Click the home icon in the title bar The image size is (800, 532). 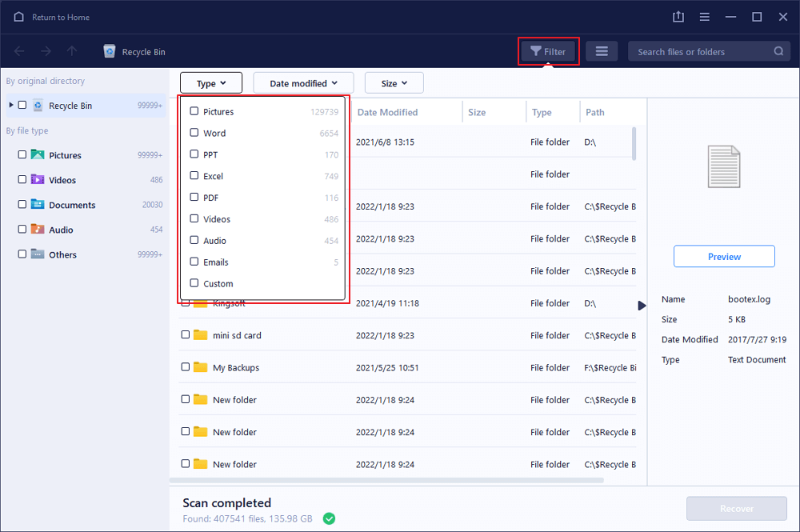[19, 17]
